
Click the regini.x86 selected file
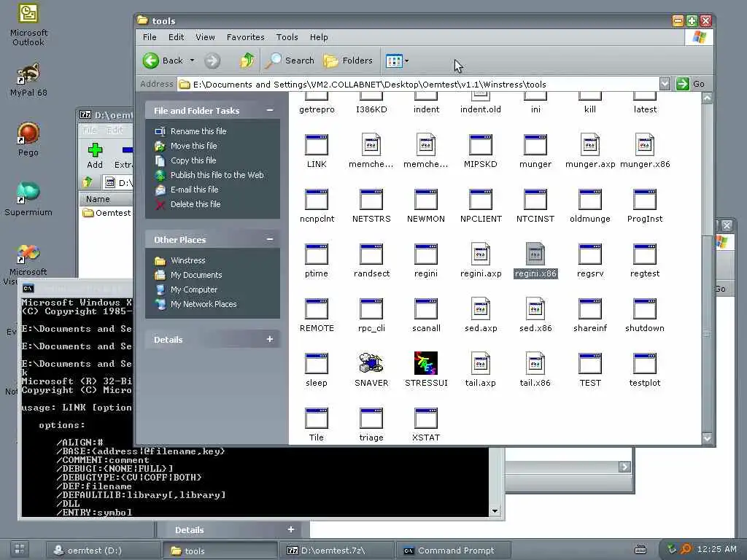click(x=535, y=261)
